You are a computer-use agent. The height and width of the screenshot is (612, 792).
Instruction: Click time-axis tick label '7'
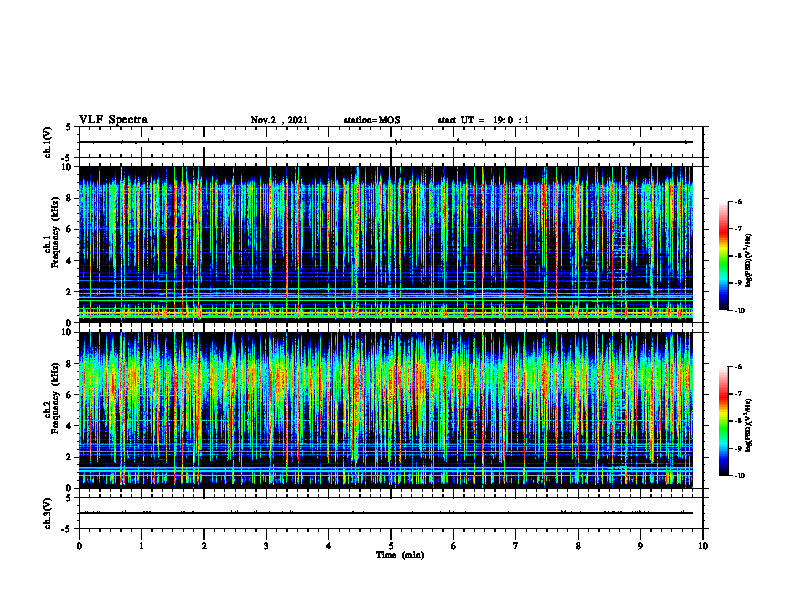[516, 546]
